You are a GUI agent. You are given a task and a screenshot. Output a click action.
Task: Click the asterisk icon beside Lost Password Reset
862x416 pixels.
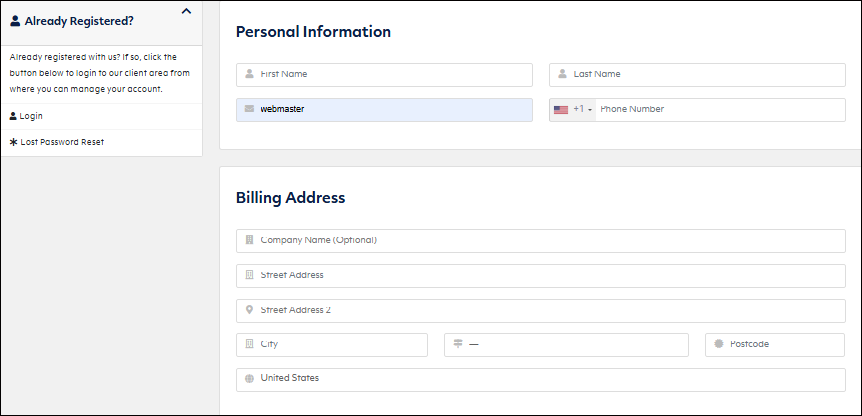pos(14,142)
